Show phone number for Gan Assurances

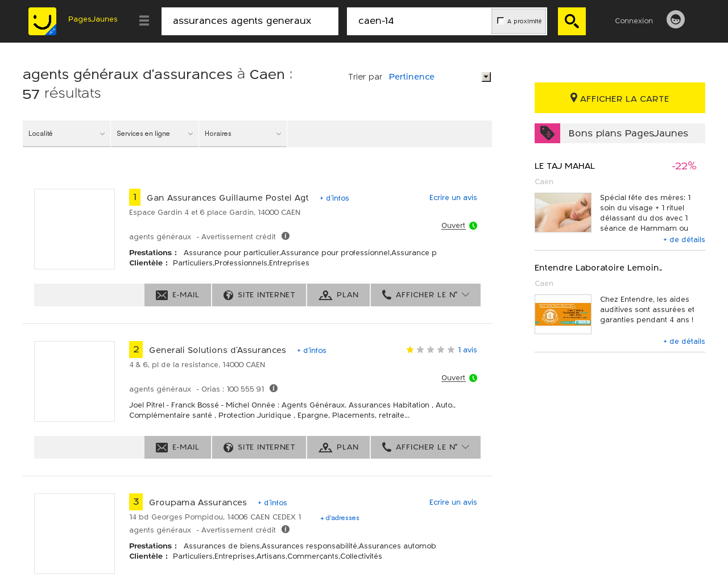(425, 295)
